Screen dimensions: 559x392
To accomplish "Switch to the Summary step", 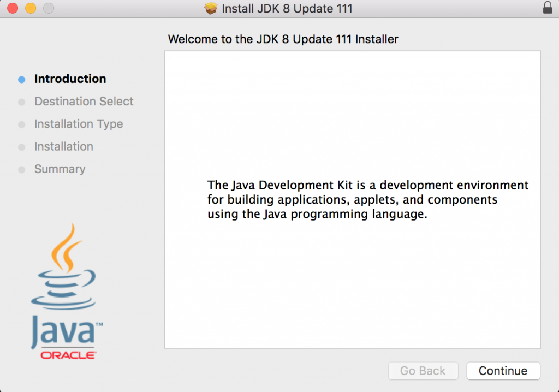I will click(60, 169).
